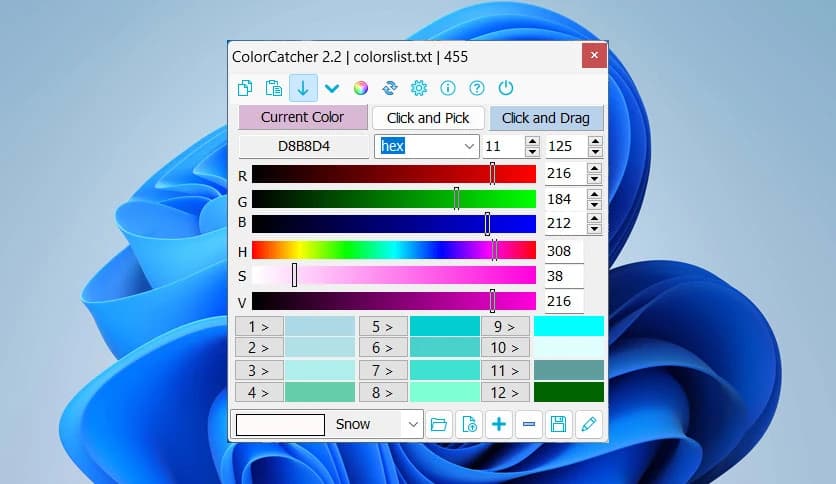Click the Snow color preview box
The height and width of the screenshot is (484, 836).
click(280, 425)
